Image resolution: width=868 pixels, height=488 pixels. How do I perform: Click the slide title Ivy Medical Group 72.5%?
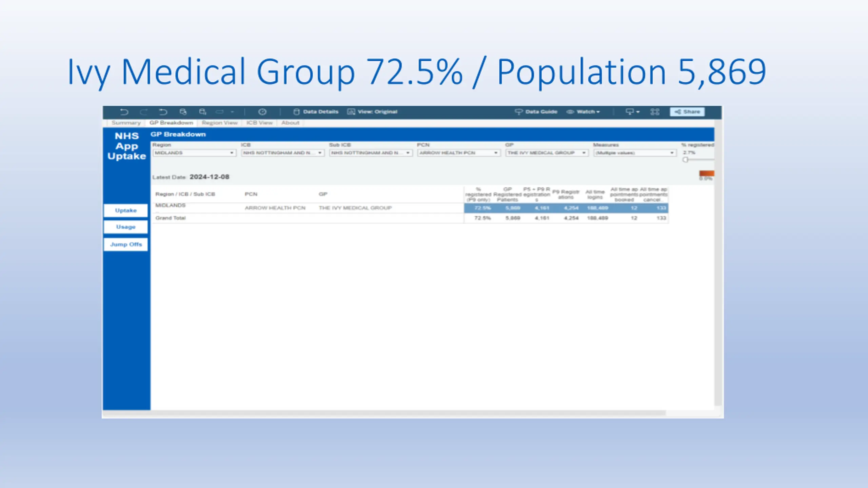417,72
